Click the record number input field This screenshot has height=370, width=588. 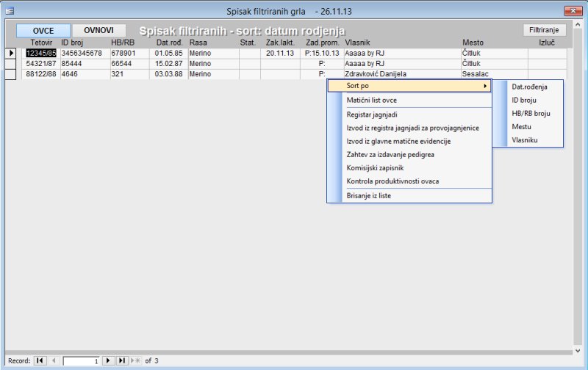(81, 360)
